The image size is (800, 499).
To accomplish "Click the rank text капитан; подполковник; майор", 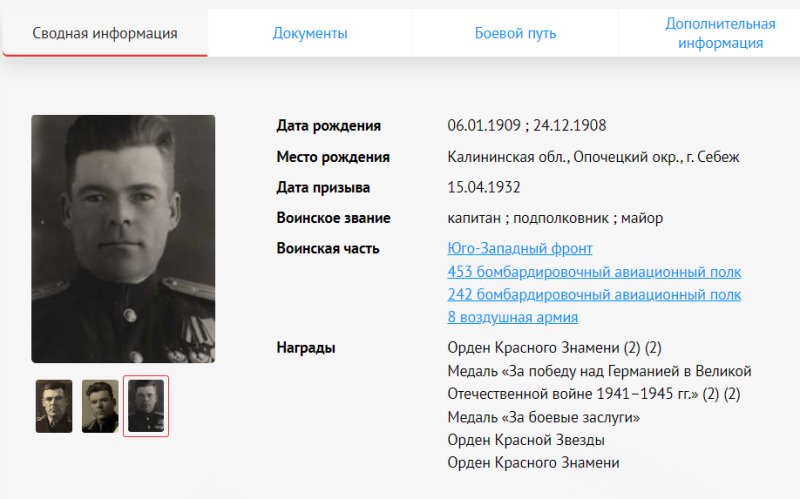I will (x=555, y=218).
